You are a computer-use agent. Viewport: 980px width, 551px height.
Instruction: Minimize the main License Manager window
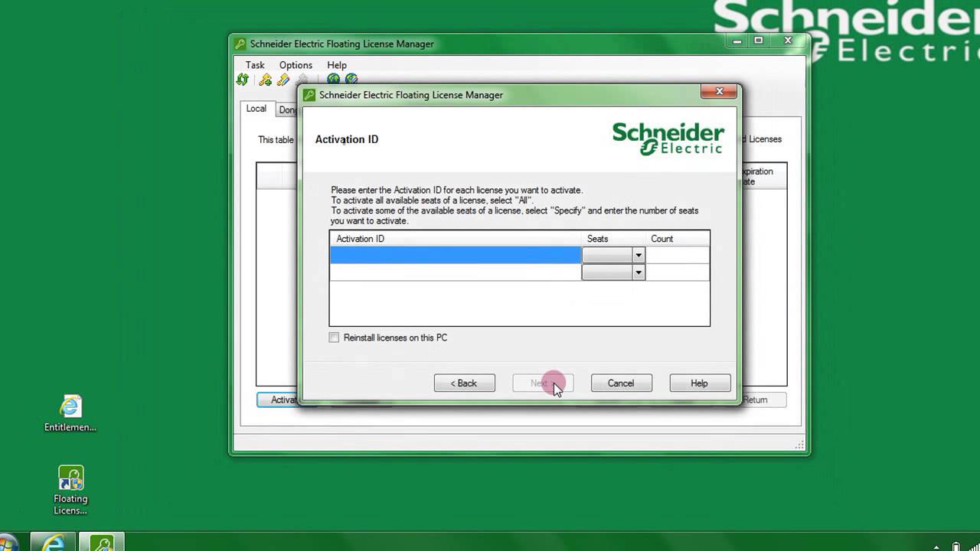click(738, 41)
